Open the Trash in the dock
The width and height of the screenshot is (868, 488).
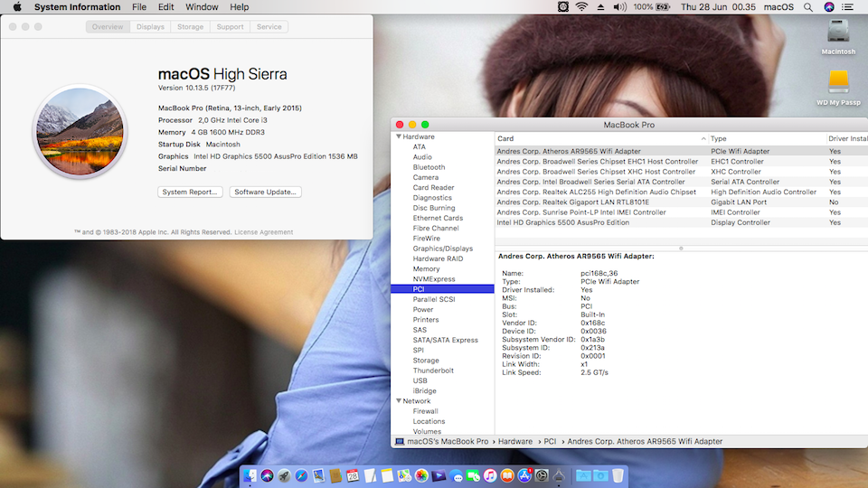[618, 475]
